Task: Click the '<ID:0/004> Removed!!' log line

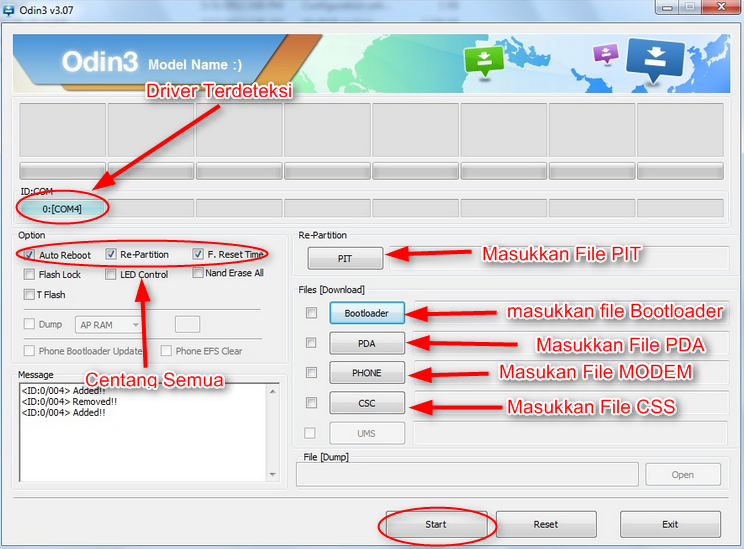Action: 69,401
